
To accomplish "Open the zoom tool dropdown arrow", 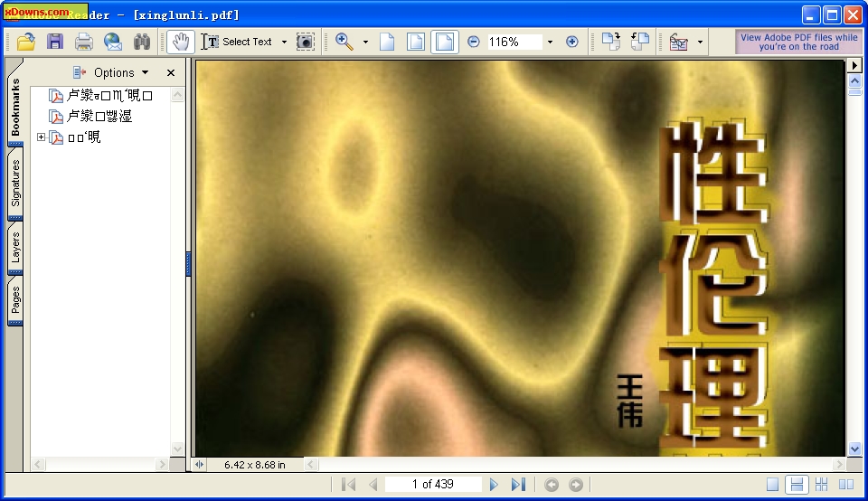I will (365, 42).
